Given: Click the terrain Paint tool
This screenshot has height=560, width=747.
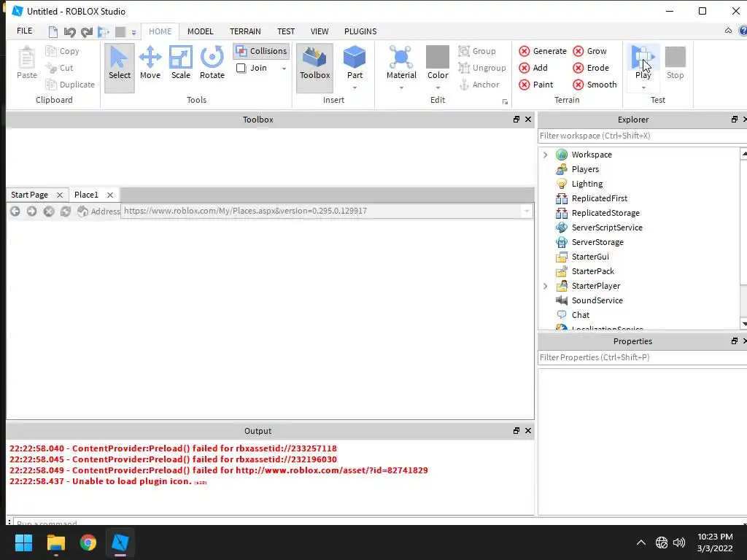Looking at the screenshot, I should tap(536, 85).
